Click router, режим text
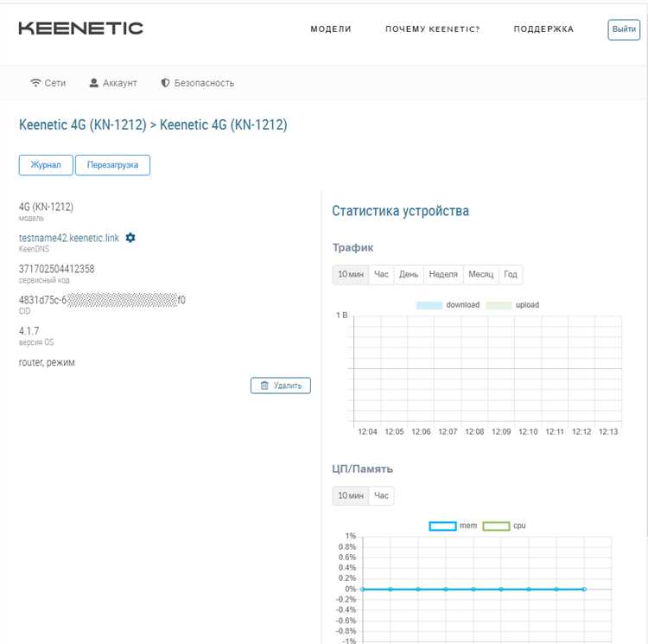The image size is (648, 644). (x=47, y=362)
